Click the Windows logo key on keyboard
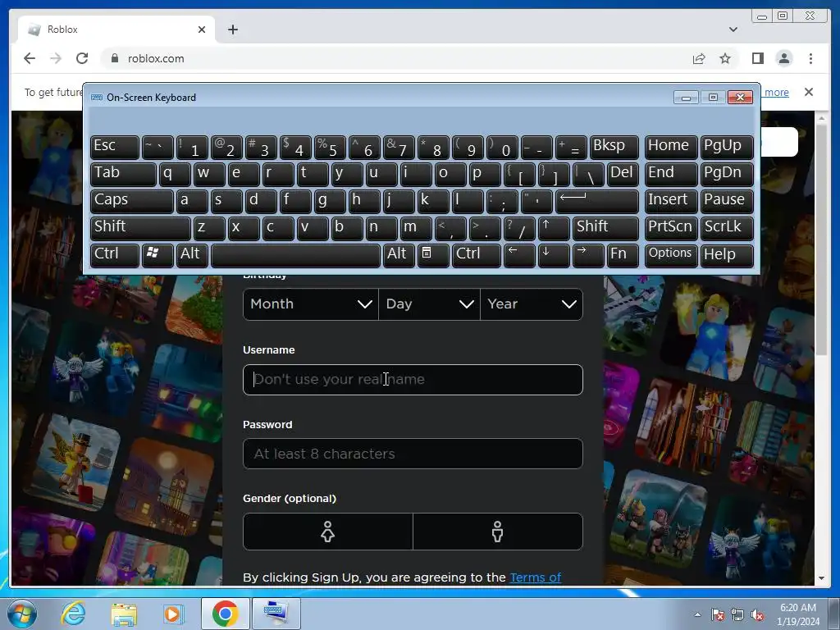Viewport: 840px width, 630px height. coord(157,256)
